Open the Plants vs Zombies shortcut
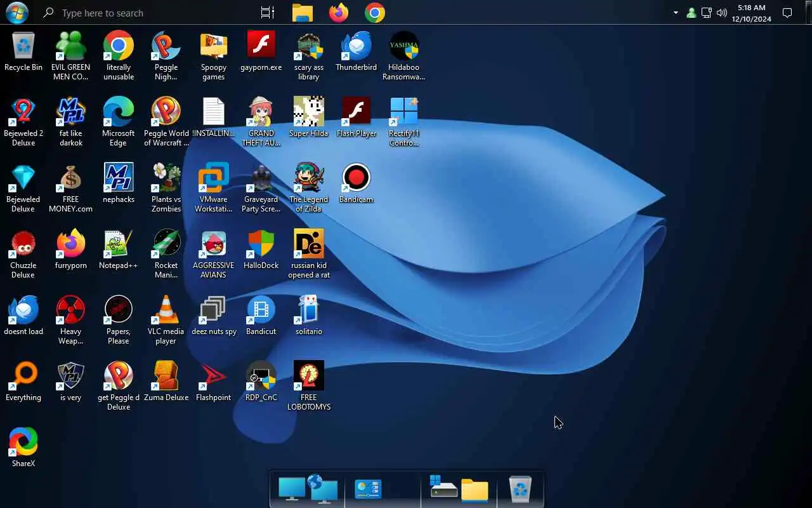The height and width of the screenshot is (508, 812). click(x=166, y=188)
